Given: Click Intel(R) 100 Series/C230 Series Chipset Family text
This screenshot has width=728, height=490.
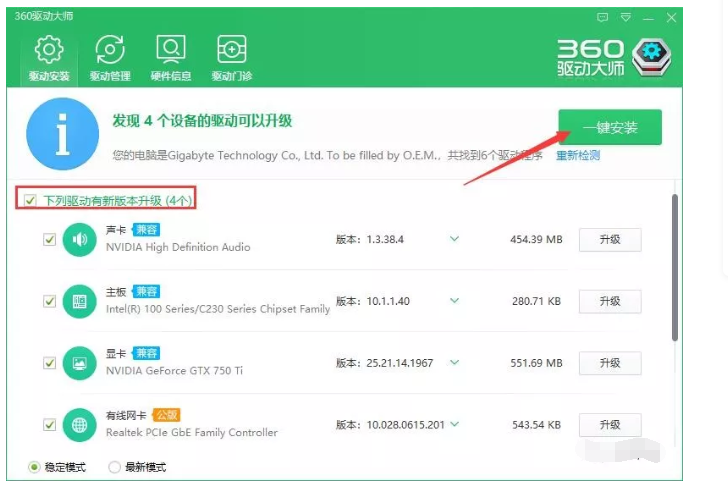Looking at the screenshot, I should pyautogui.click(x=218, y=309).
